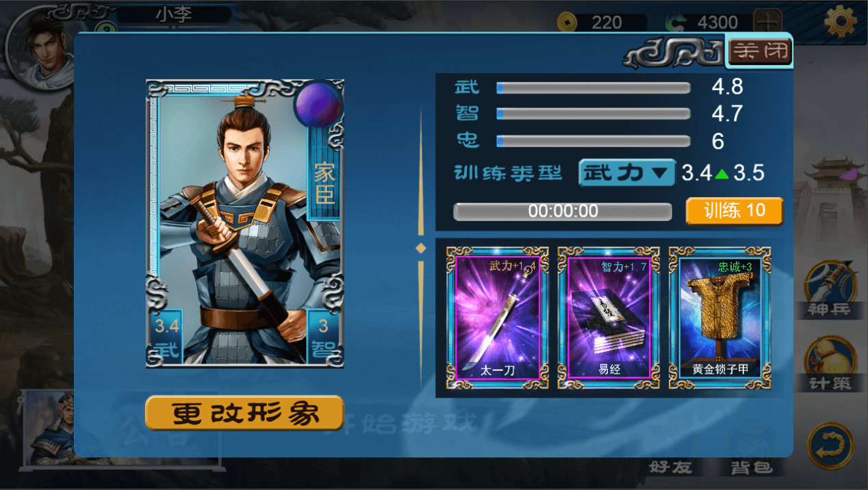Click the 武 stat progress bar
Viewport: 868px width, 490px height.
click(x=593, y=88)
